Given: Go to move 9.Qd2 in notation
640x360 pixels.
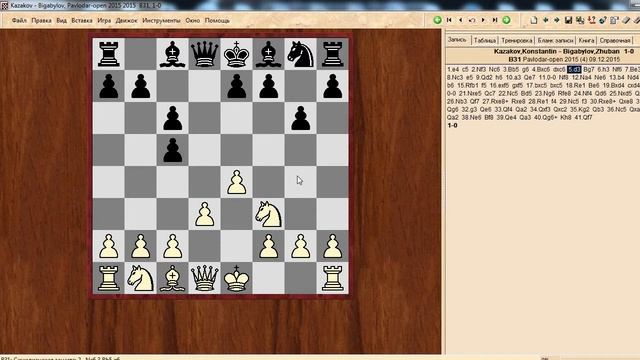Looking at the screenshot, I should 484,78.
